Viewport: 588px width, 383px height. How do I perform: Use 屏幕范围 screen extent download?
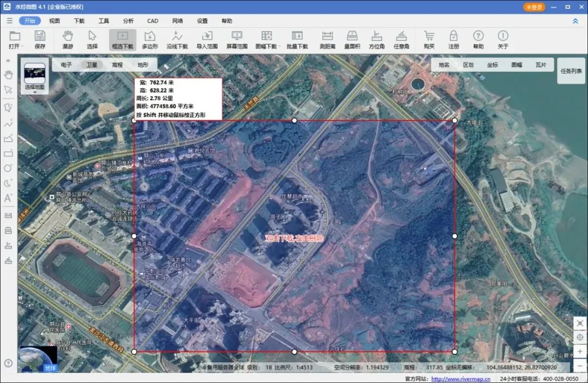(x=237, y=40)
